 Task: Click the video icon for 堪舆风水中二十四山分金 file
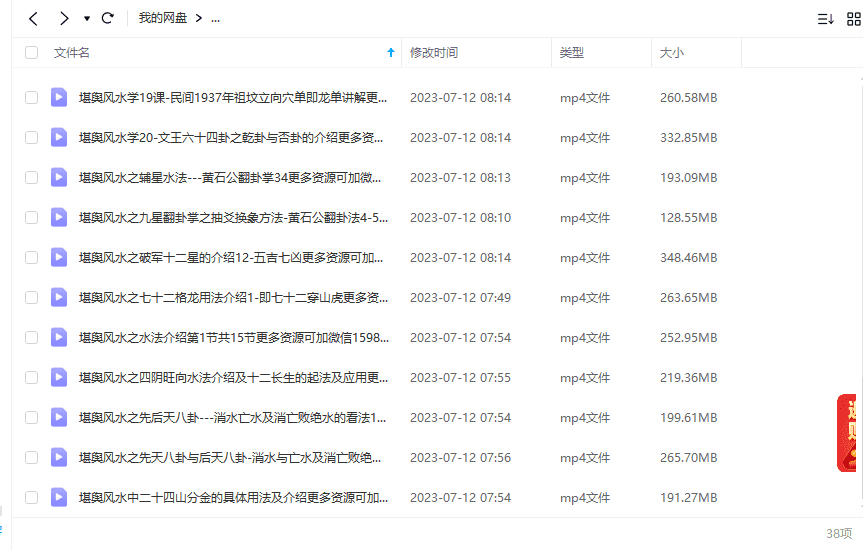coord(59,497)
